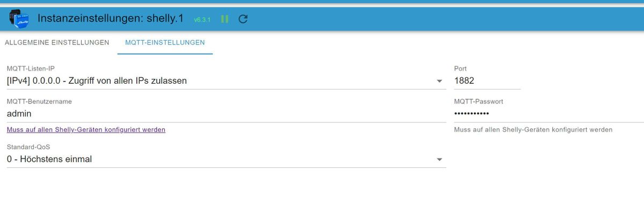Restart the instance with the reload icon
Viewport: 644px width, 200px height.
point(243,19)
